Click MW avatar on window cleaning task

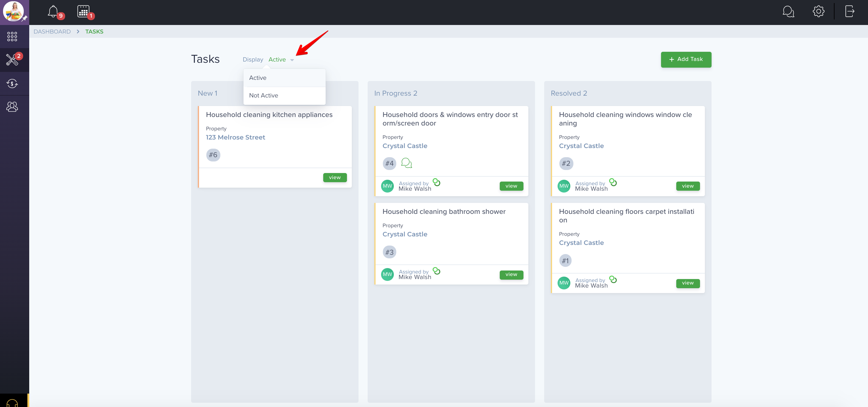(x=564, y=186)
